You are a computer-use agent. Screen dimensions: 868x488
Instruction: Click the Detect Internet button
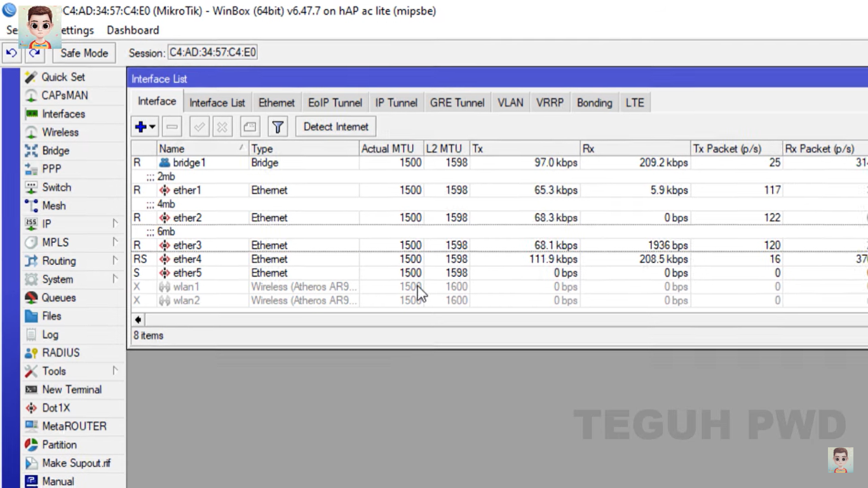[x=336, y=126]
